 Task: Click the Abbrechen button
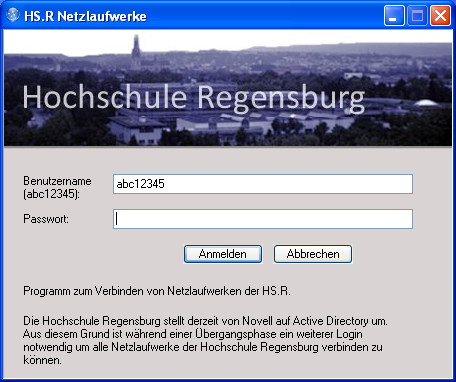pos(313,254)
